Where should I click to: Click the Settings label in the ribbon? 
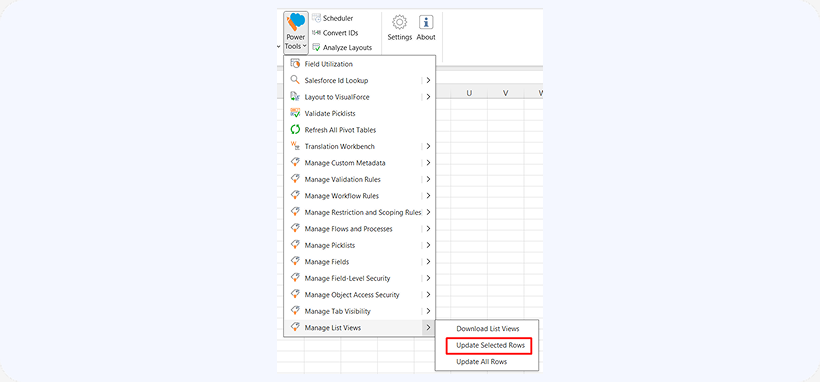pyautogui.click(x=400, y=37)
